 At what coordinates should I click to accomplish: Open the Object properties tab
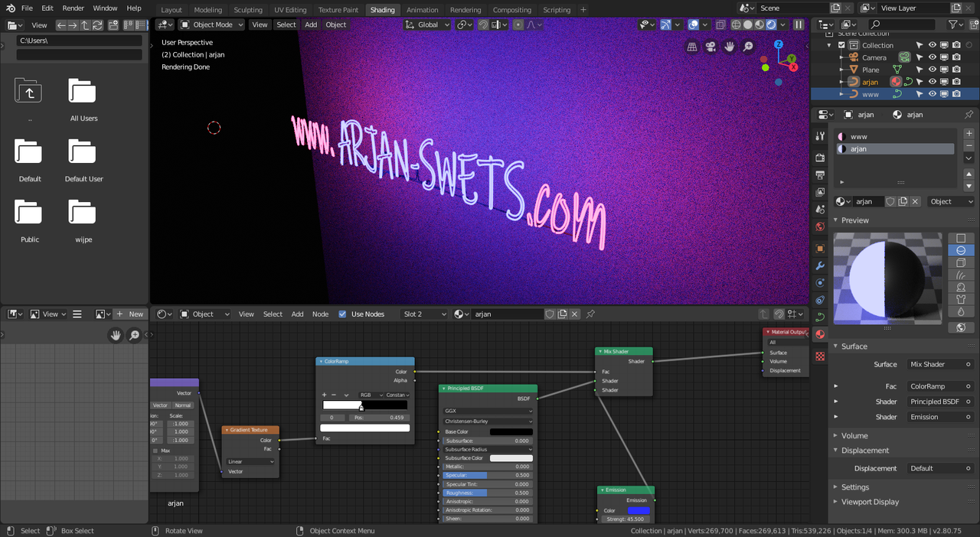pos(820,249)
